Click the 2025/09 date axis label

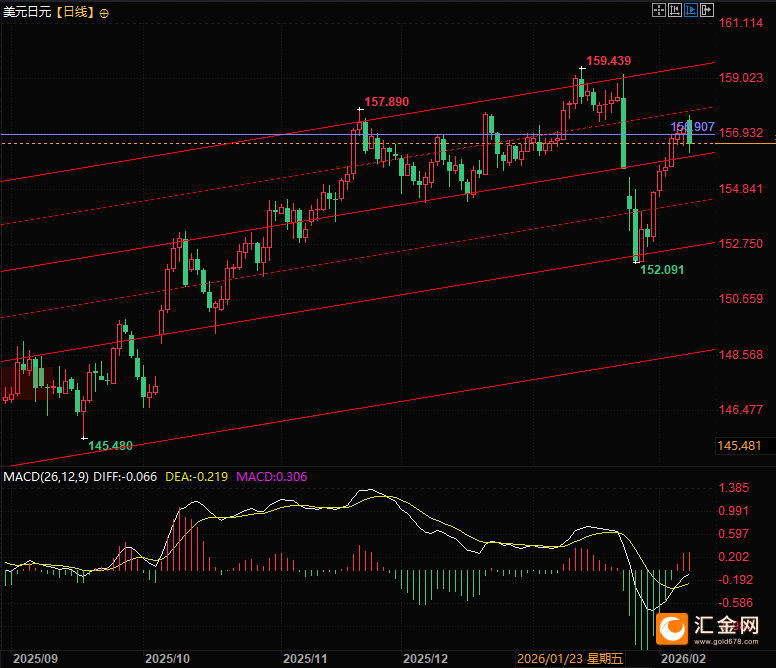click(x=35, y=659)
